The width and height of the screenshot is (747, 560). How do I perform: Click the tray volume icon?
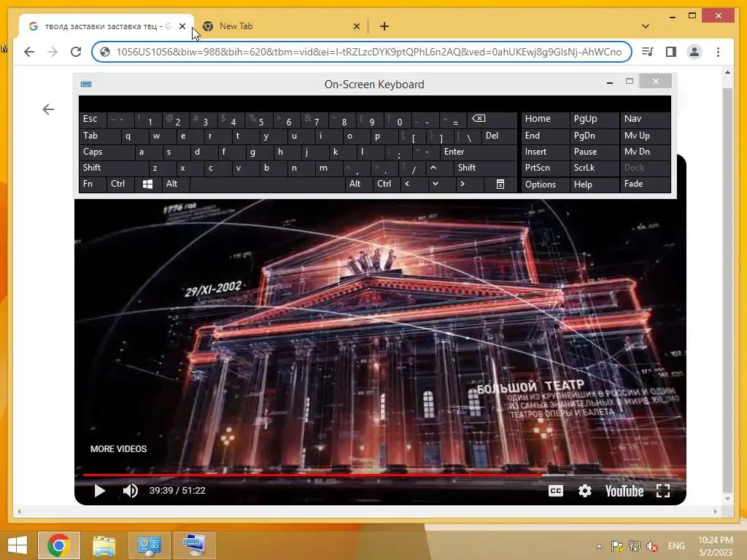[x=652, y=546]
